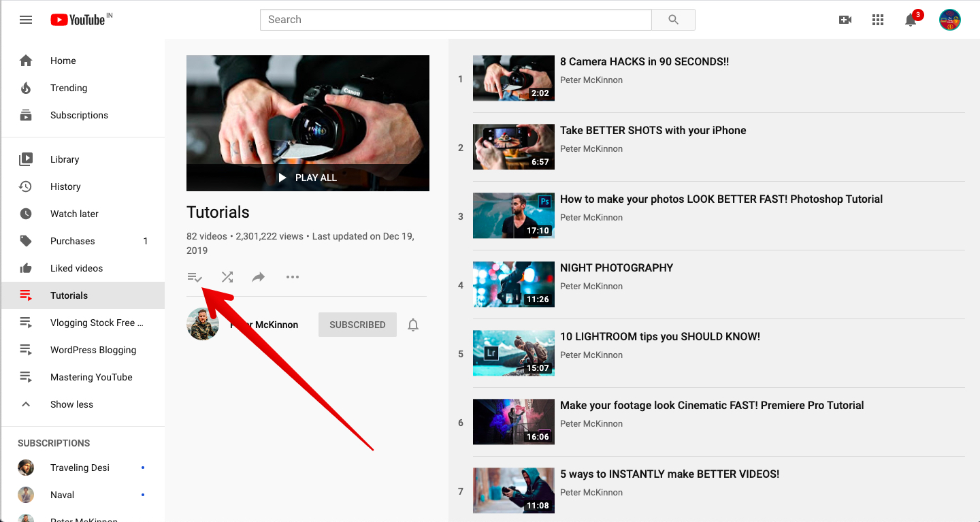Open '8 Camera HACKS in 90 SECONDS!!' title
This screenshot has width=980, height=522.
(x=644, y=61)
